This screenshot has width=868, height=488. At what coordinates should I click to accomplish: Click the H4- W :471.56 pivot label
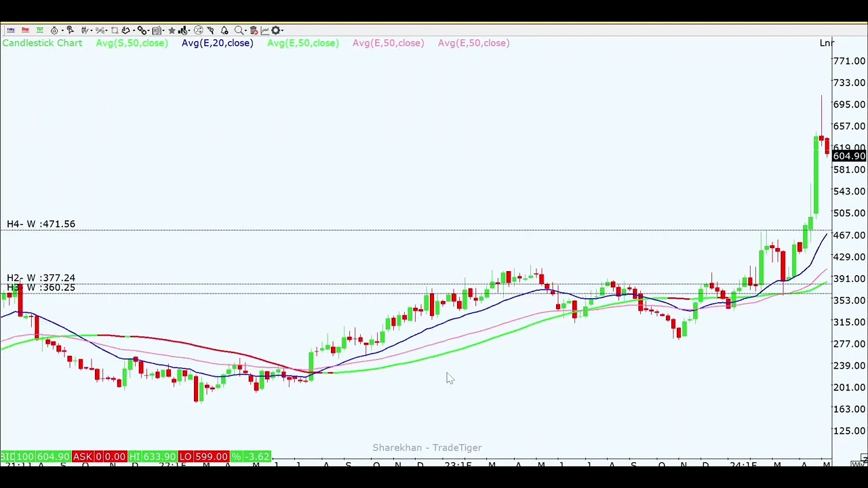click(41, 224)
